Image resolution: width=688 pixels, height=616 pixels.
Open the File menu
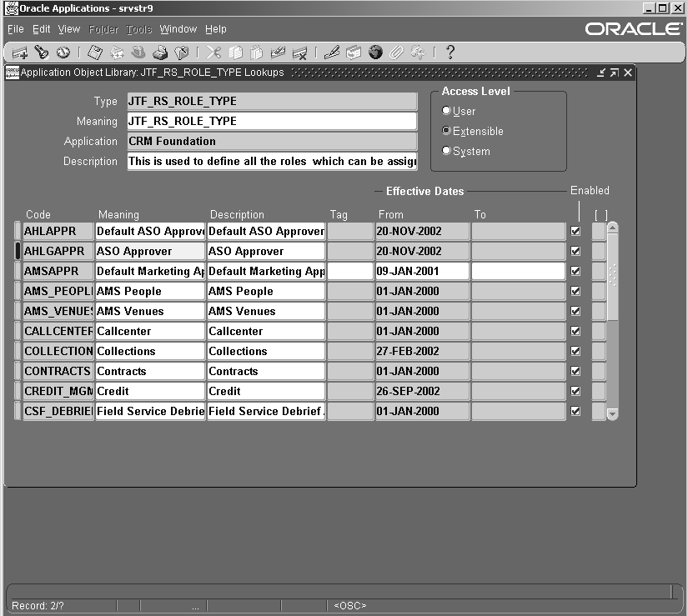click(x=16, y=29)
